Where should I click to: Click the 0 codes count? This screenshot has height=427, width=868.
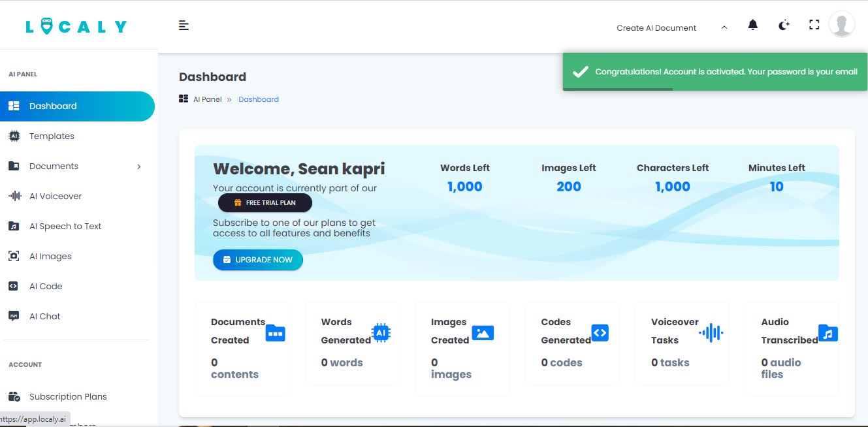[x=562, y=363]
